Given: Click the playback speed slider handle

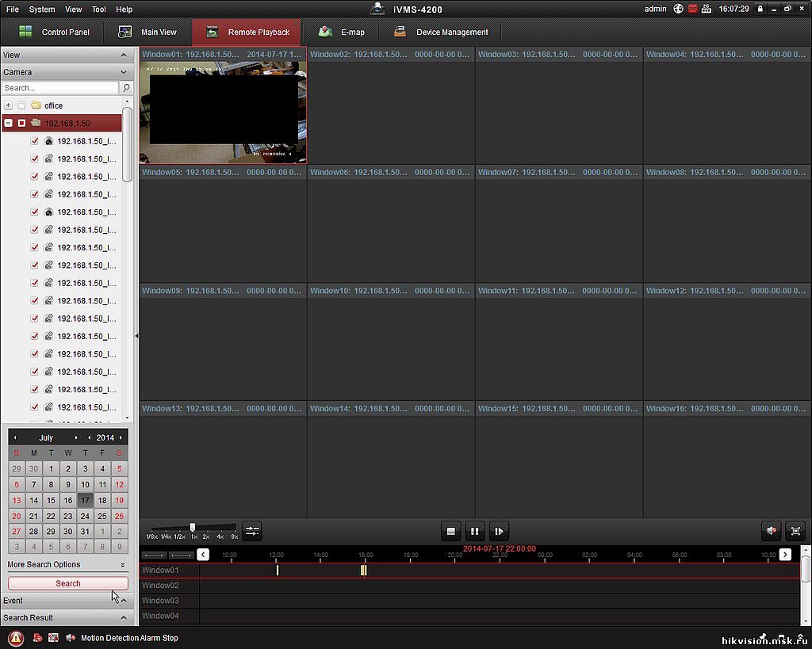Looking at the screenshot, I should (193, 527).
